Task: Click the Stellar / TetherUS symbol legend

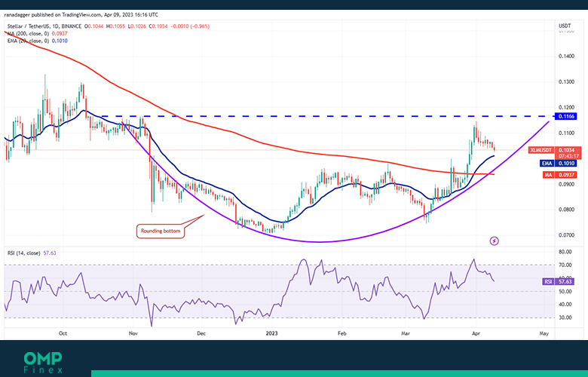Action: 44,26
